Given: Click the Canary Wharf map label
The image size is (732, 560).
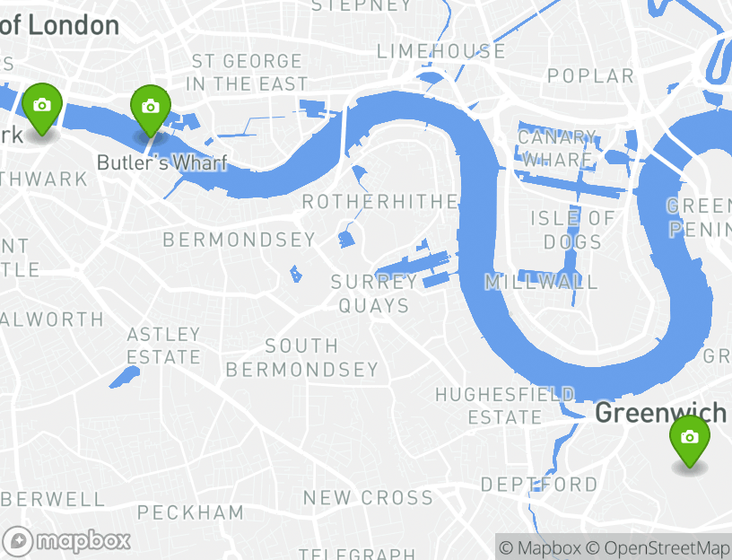Looking at the screenshot, I should point(557,148).
